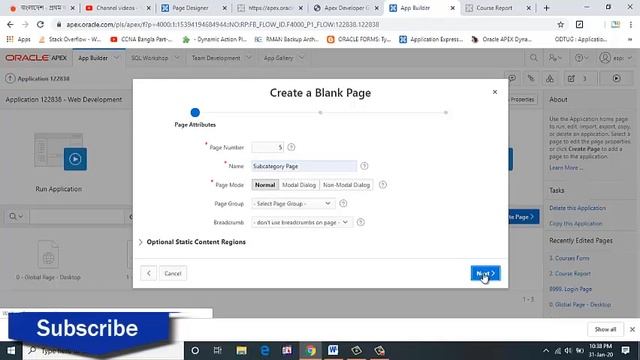This screenshot has width=640, height=360.
Task: Open Edge browser in the taskbar
Action: pos(264,350)
